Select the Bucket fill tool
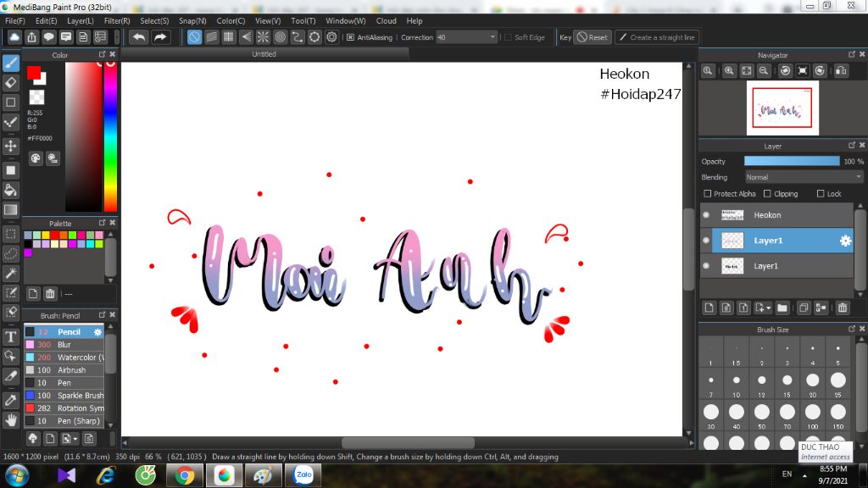 10,191
